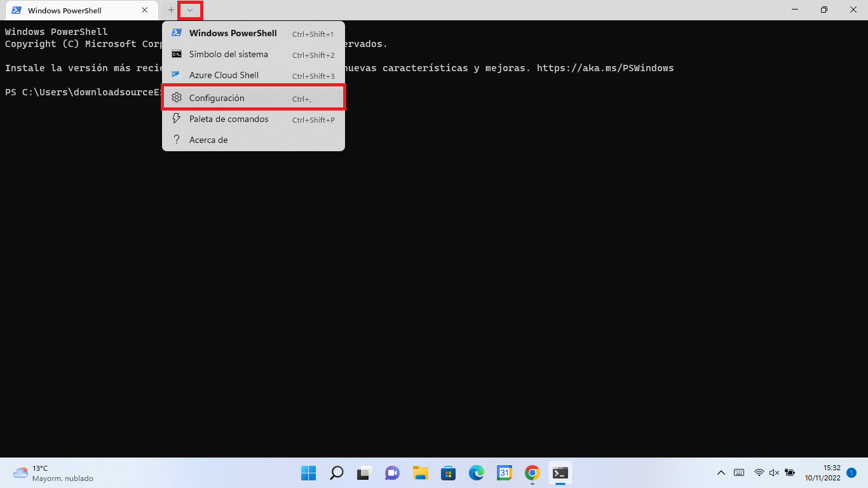Click the battery tray icon
This screenshot has width=868, height=488.
pyautogui.click(x=790, y=473)
